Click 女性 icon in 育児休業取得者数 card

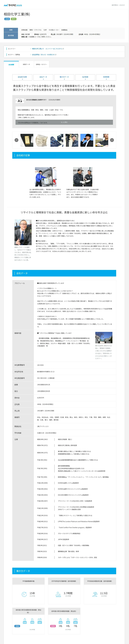tap(60, 621)
